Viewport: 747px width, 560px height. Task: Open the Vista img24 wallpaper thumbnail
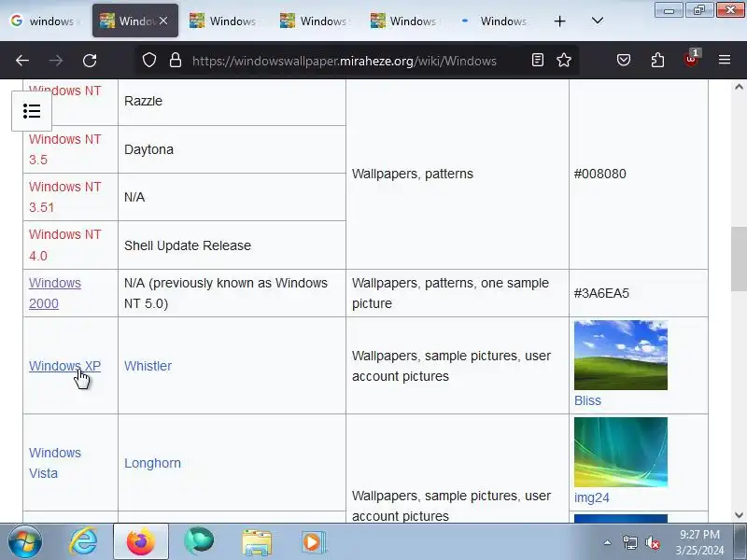pos(621,452)
